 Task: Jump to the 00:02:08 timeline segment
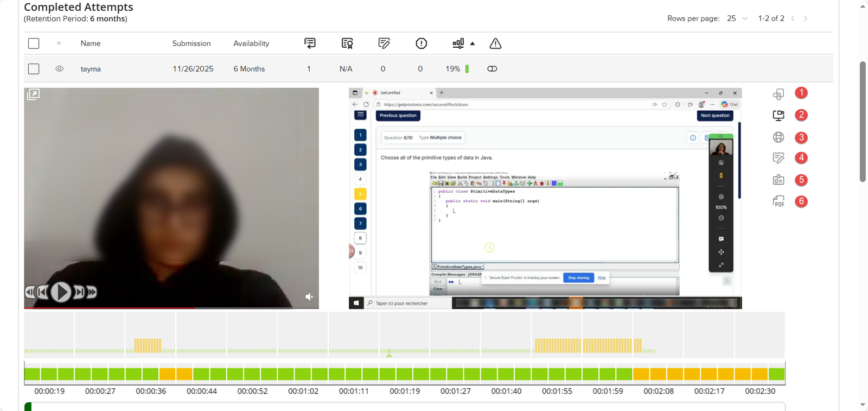(x=658, y=374)
